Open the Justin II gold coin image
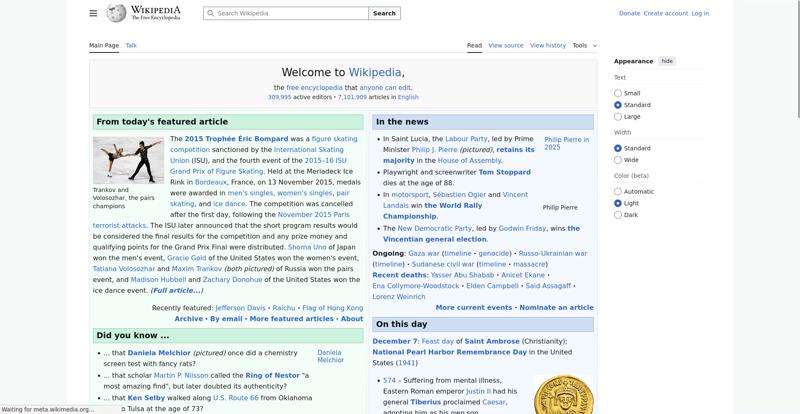The width and height of the screenshot is (800, 414). click(x=563, y=395)
